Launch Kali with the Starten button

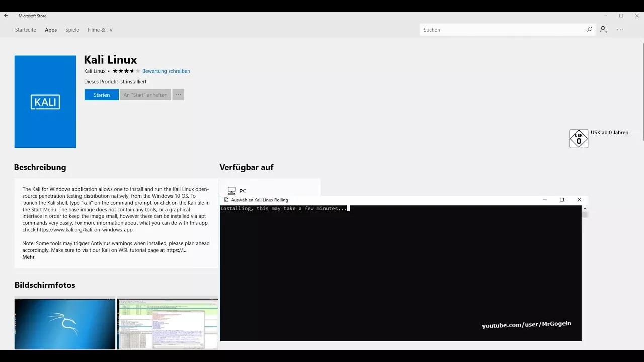coord(102,95)
